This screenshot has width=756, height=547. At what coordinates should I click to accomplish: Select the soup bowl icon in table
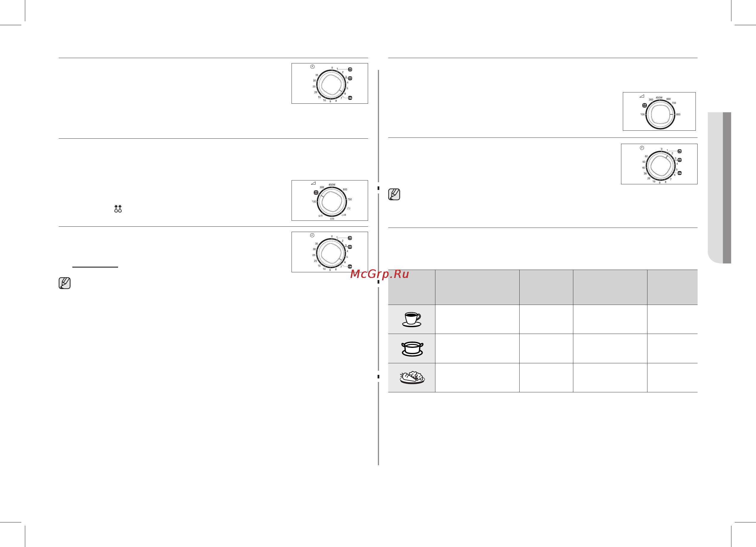click(412, 349)
